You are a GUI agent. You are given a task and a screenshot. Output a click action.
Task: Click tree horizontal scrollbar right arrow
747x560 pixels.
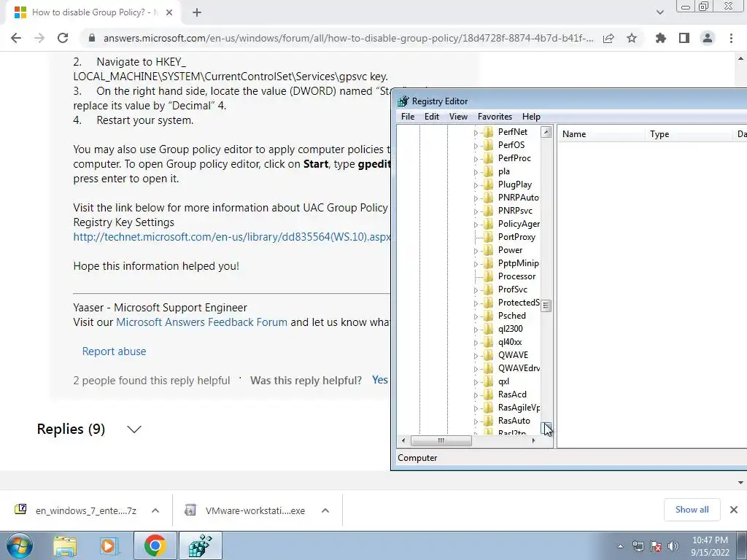pos(533,441)
